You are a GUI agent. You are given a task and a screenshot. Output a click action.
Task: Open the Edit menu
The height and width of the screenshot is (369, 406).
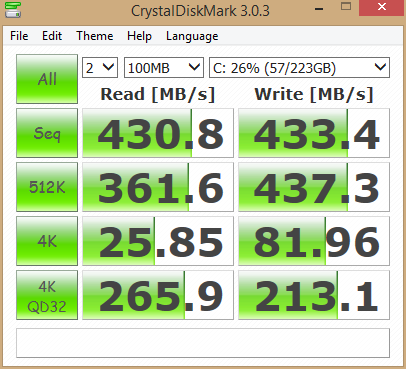(52, 36)
